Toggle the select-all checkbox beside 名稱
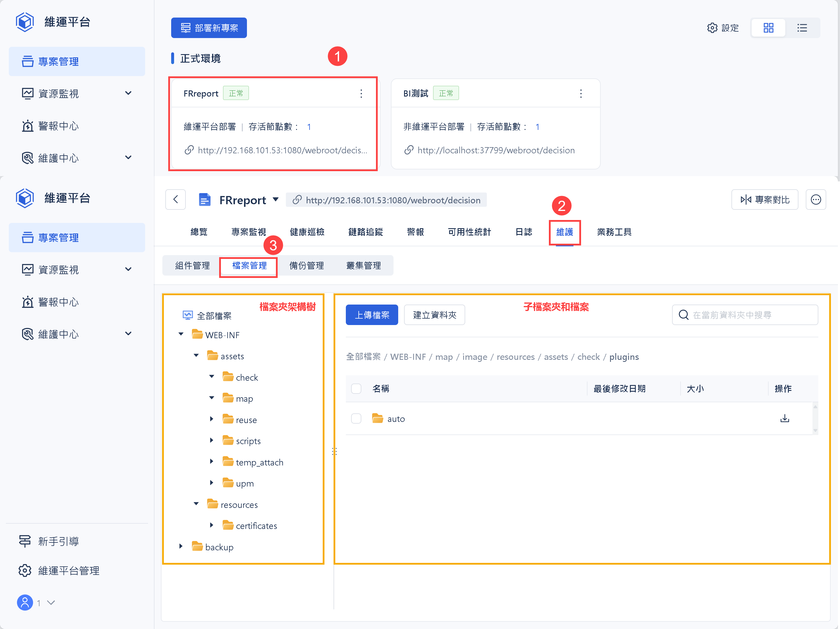The height and width of the screenshot is (629, 840). click(356, 389)
